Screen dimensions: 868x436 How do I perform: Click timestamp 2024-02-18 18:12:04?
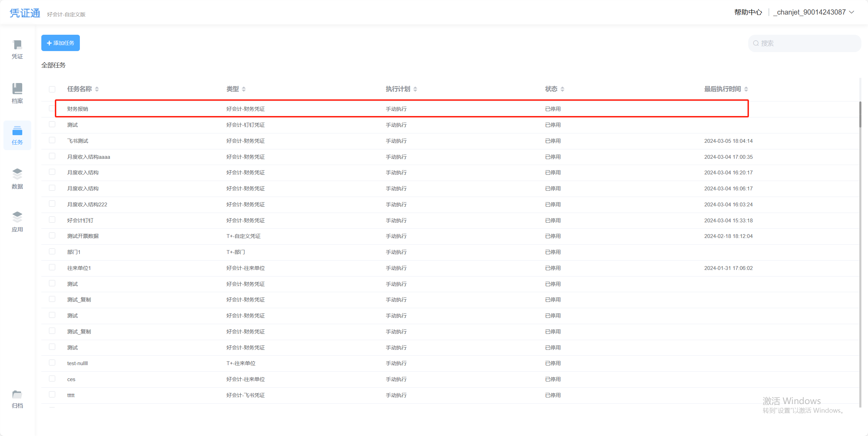[728, 236]
